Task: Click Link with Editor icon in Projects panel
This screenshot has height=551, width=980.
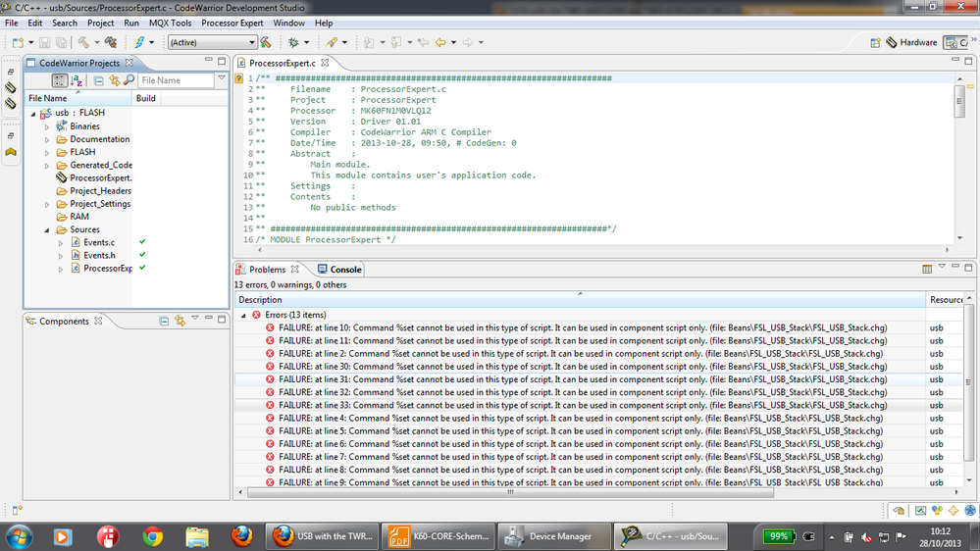Action: tap(115, 80)
